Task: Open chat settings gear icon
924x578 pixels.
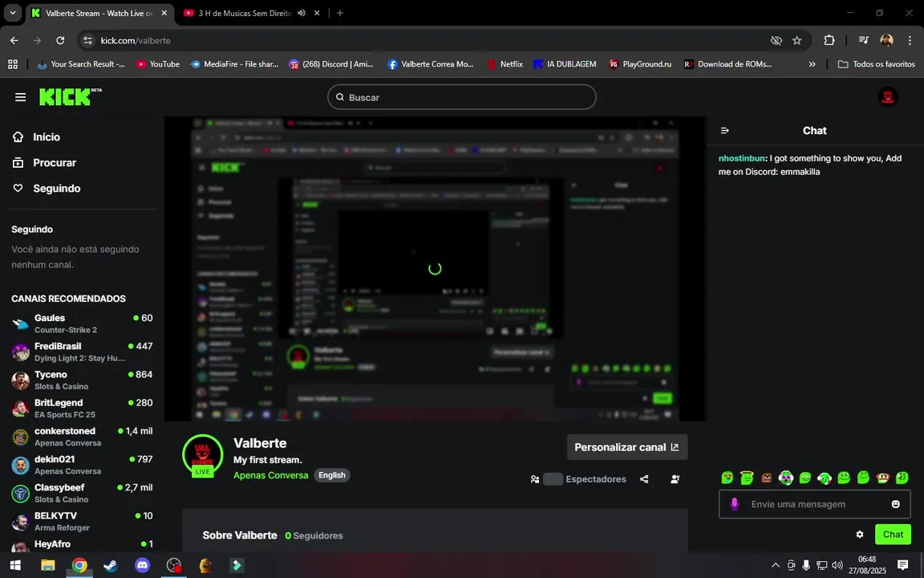Action: pyautogui.click(x=860, y=535)
